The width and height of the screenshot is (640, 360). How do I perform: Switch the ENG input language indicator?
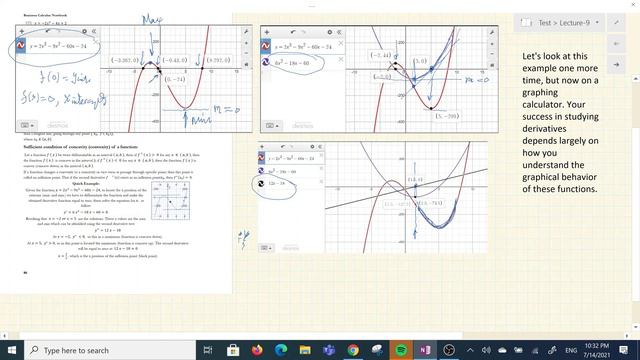click(571, 350)
